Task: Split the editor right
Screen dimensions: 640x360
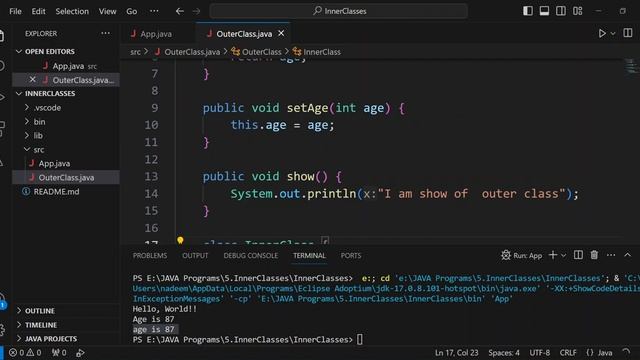Action: coord(628,33)
